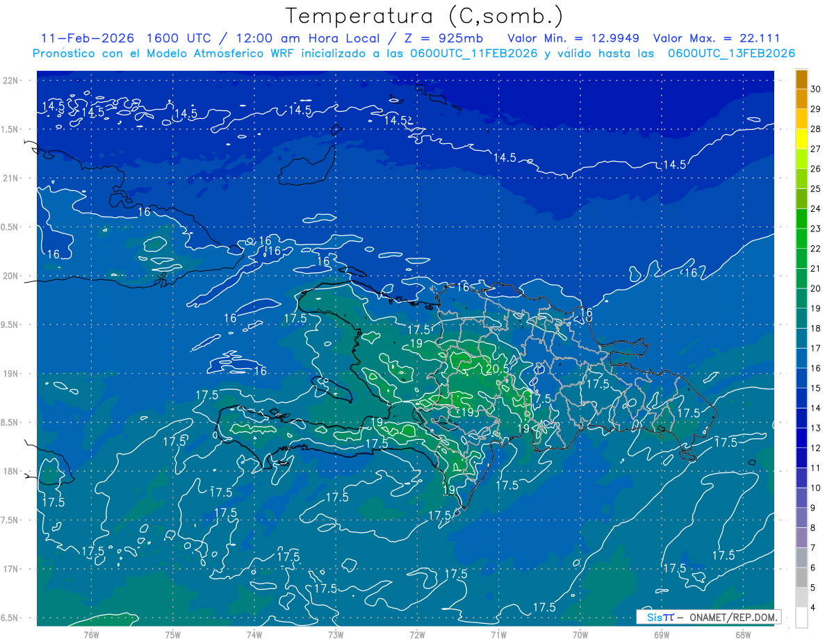This screenshot has width=834, height=644.
Task: Click the '74W' longitude axis label
Action: click(254, 635)
